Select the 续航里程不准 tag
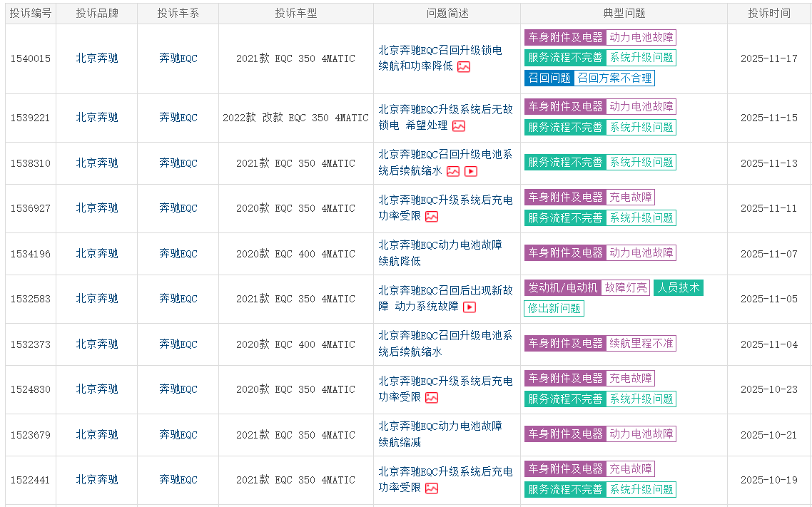The height and width of the screenshot is (507, 812). tap(641, 344)
